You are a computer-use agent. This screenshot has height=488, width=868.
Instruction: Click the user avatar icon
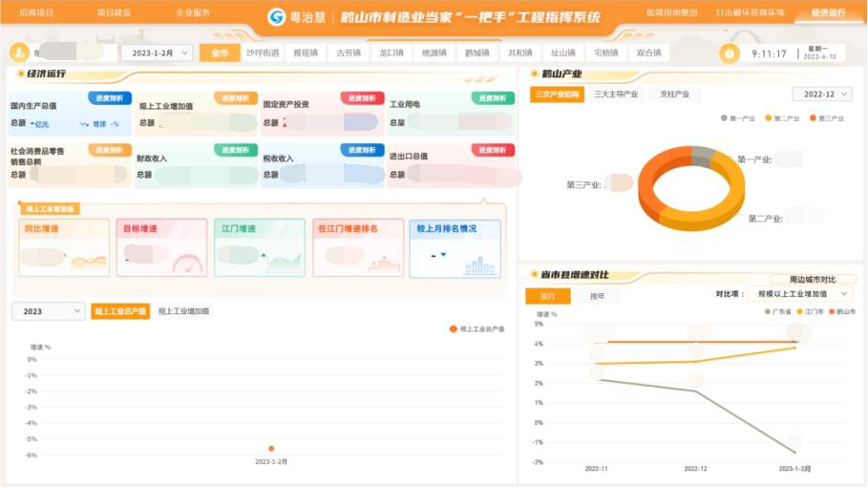tap(19, 53)
